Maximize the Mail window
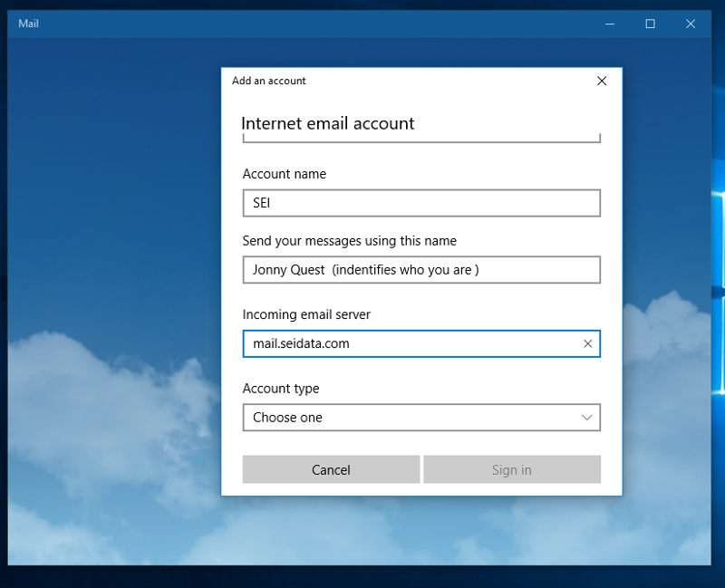This screenshot has height=588, width=725. (650, 23)
